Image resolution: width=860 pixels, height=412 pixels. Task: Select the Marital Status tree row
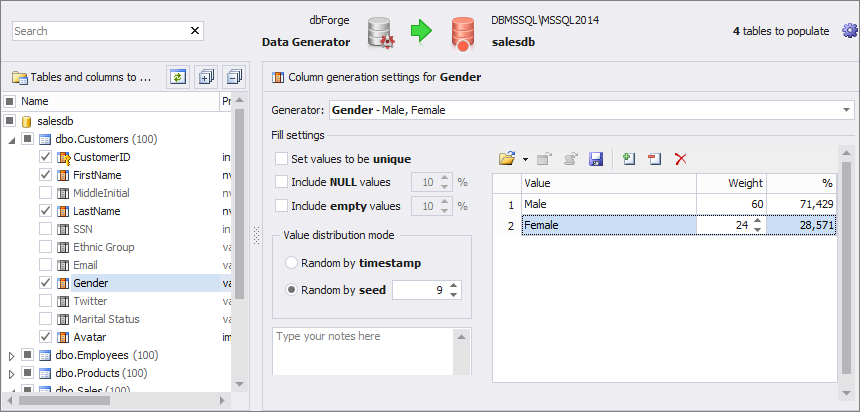pyautogui.click(x=106, y=319)
